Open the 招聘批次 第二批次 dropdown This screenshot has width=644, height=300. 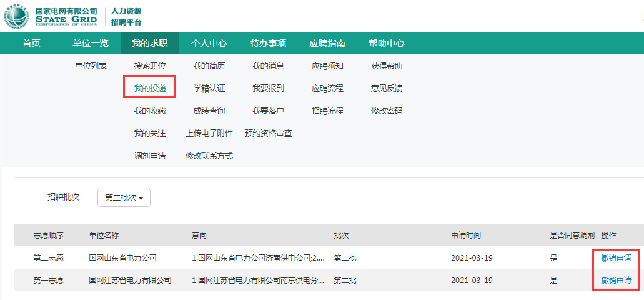click(x=124, y=197)
